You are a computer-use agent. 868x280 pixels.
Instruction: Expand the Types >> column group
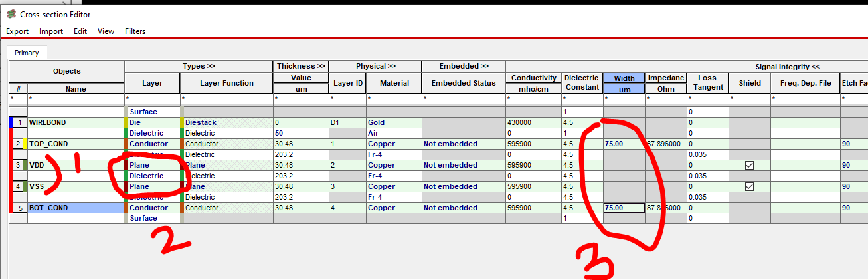coord(199,66)
